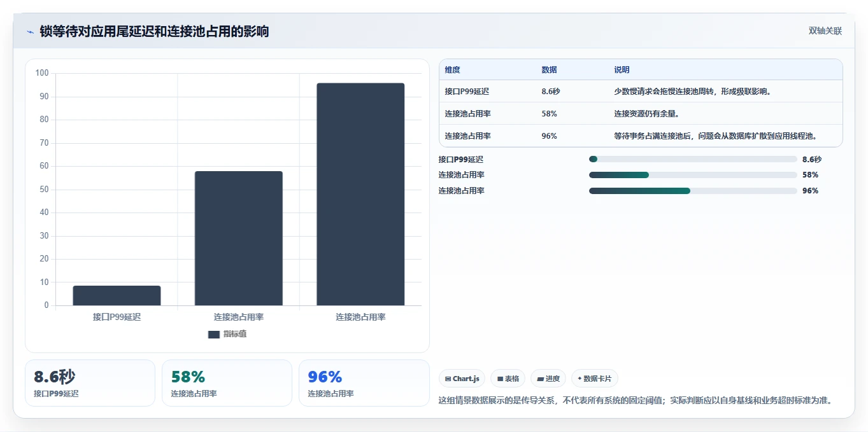The width and height of the screenshot is (868, 432).
Task: Click 8.6秒 value beside progress bar
Action: point(812,159)
